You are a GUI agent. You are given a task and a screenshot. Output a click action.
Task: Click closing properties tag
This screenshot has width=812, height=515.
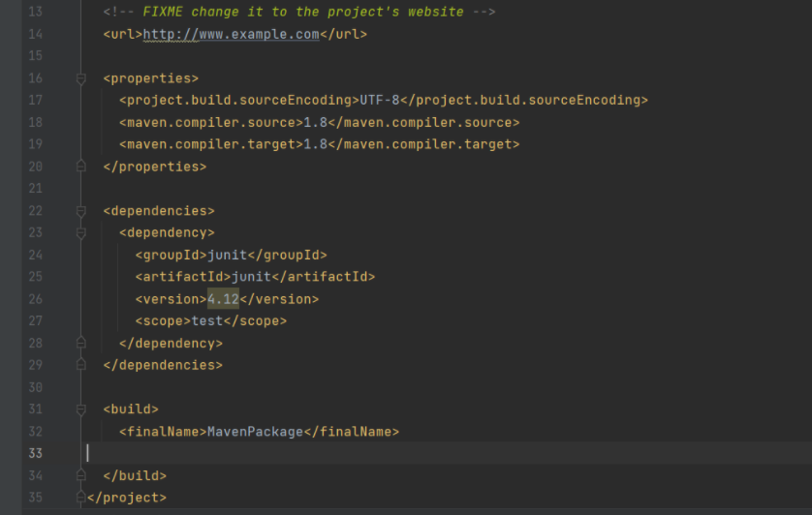[x=155, y=167]
